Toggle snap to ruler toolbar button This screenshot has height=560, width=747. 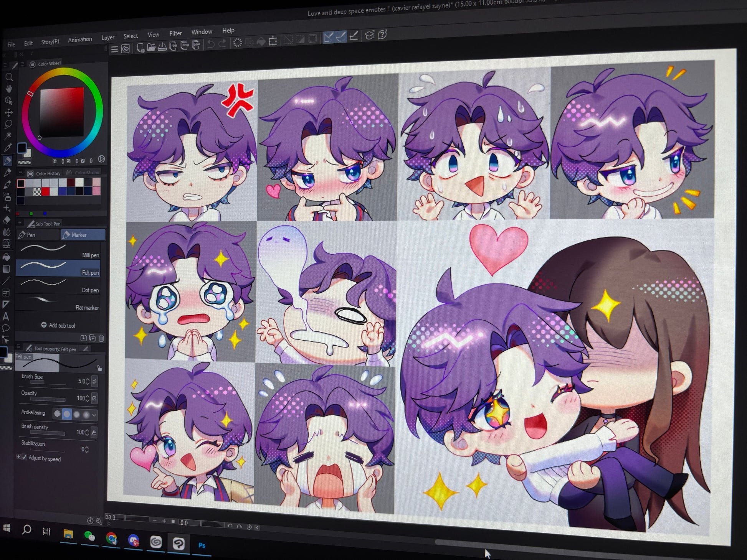coord(329,37)
